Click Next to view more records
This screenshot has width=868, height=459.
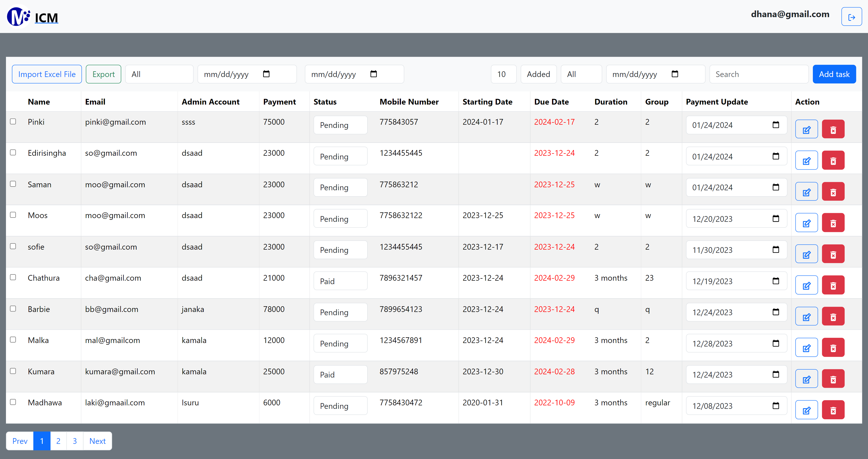(97, 441)
